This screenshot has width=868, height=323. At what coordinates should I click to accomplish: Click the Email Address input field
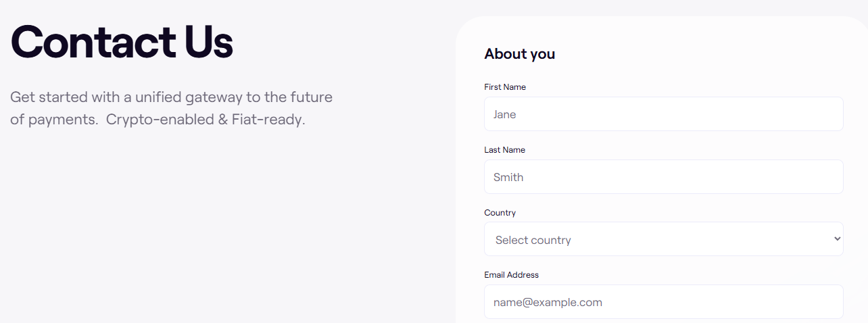pyautogui.click(x=663, y=302)
